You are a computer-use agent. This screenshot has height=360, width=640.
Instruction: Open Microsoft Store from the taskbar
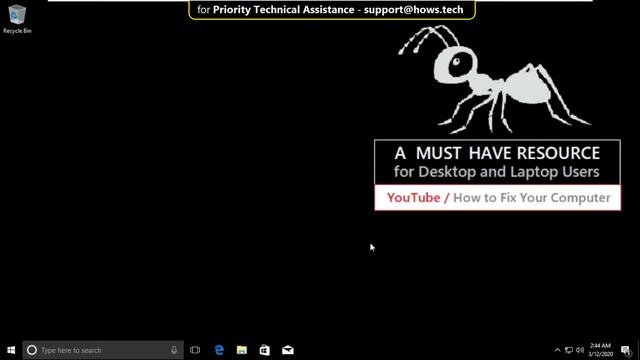coord(264,350)
